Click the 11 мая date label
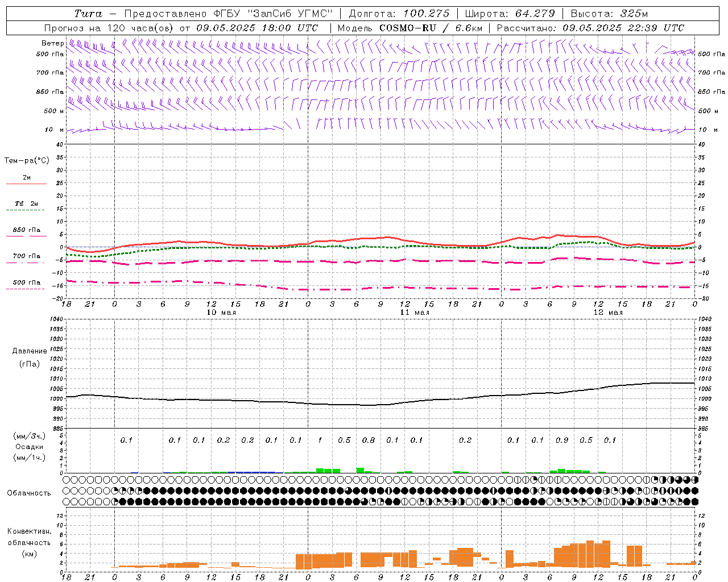Viewport: 728px width, 582px height. [x=415, y=313]
